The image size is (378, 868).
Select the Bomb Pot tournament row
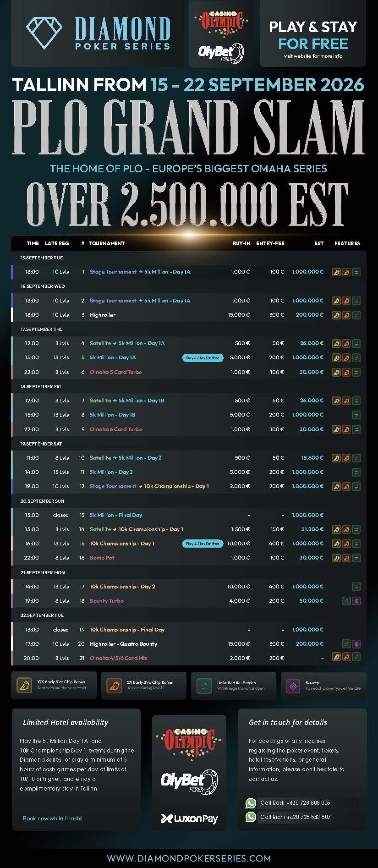pos(189,558)
